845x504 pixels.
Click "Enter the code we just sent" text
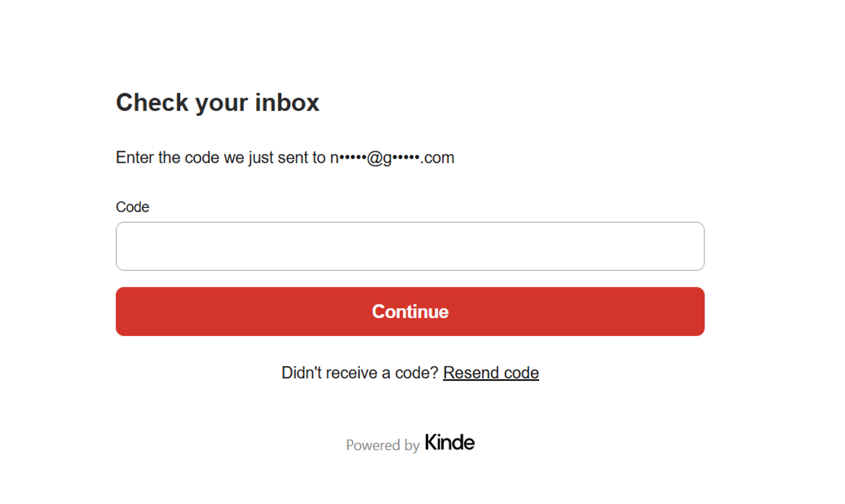coord(220,157)
